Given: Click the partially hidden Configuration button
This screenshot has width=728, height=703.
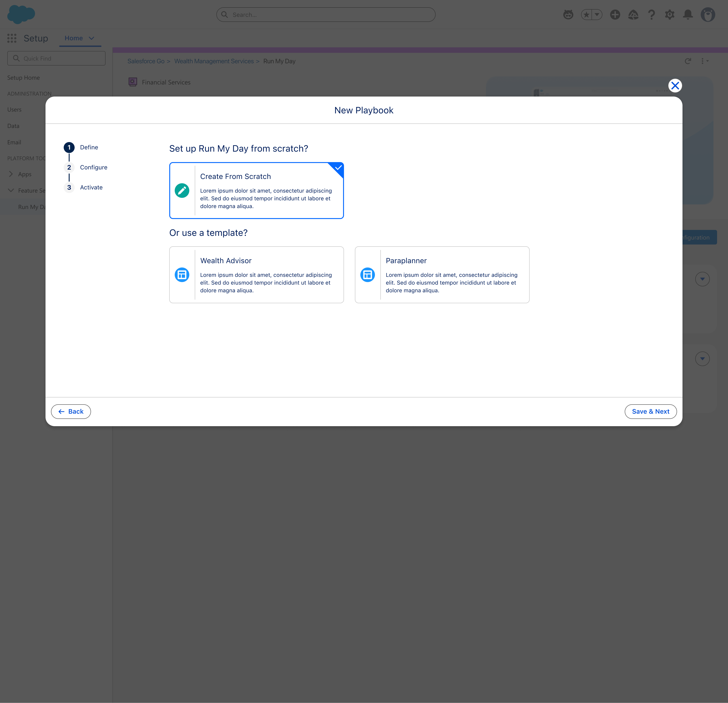Looking at the screenshot, I should 699,237.
